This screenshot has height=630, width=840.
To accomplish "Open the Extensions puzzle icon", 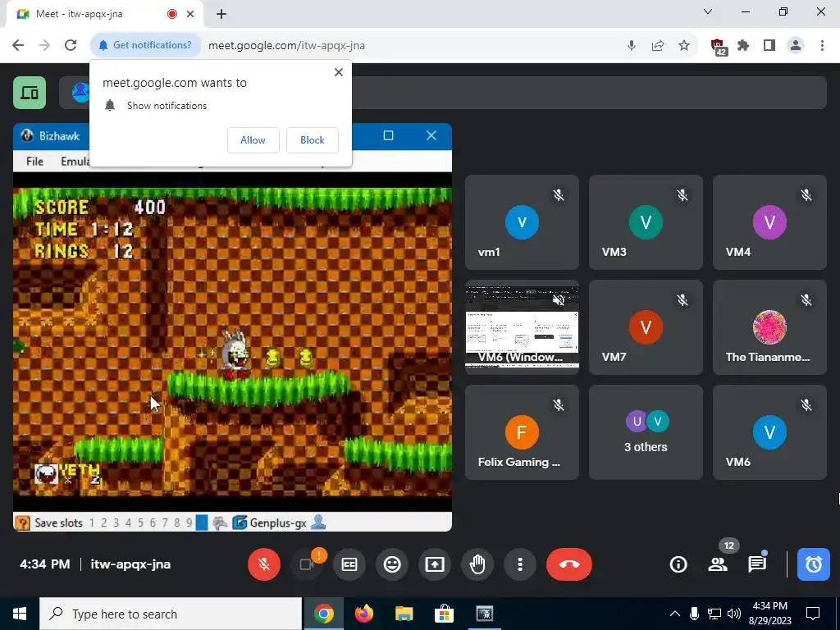I will [743, 46].
